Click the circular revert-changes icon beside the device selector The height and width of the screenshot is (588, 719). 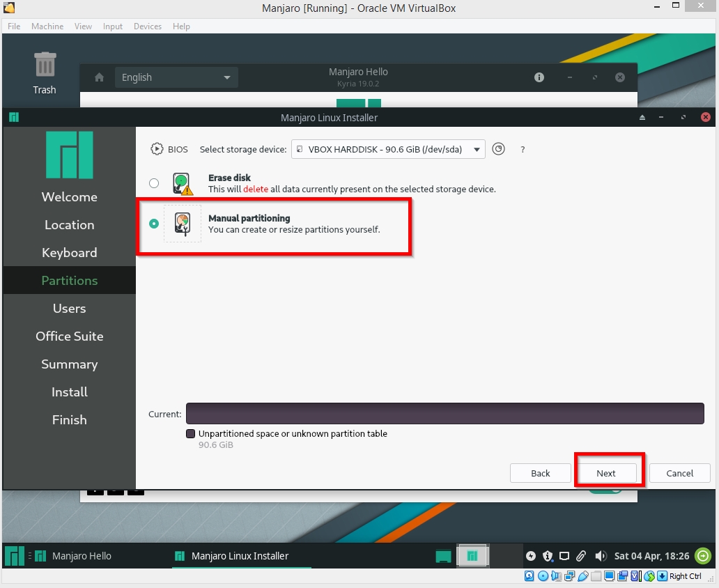[x=498, y=149]
